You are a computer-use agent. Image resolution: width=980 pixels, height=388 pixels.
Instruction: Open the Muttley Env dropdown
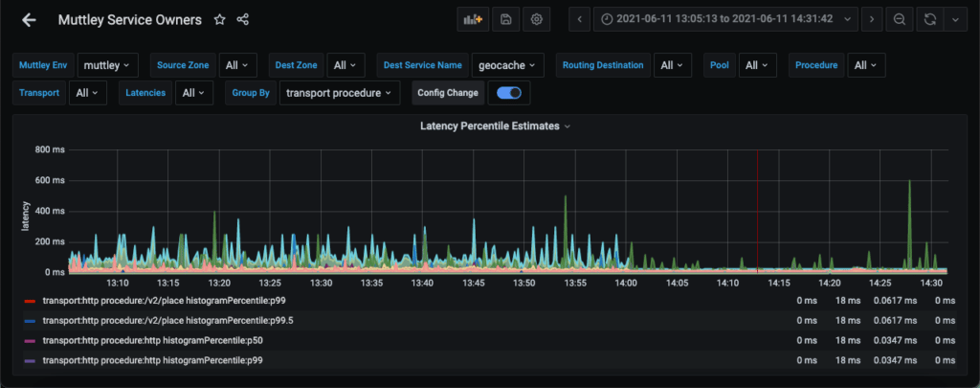[x=107, y=65]
